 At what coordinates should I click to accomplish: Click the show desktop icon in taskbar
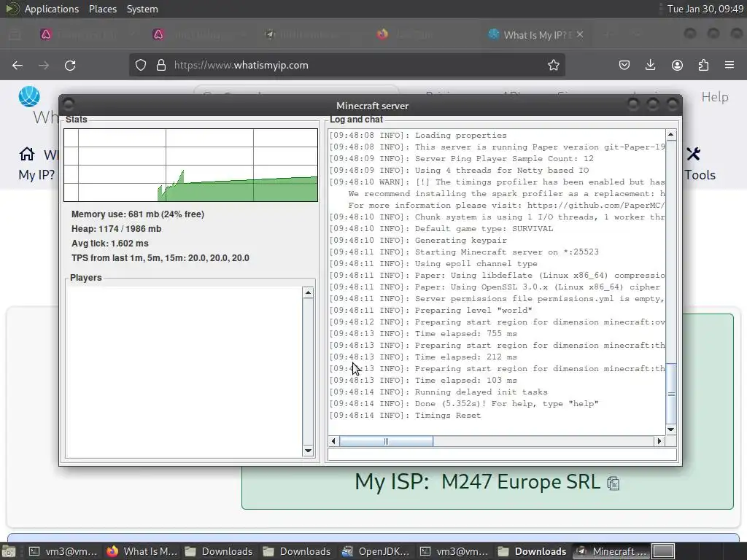(9, 551)
